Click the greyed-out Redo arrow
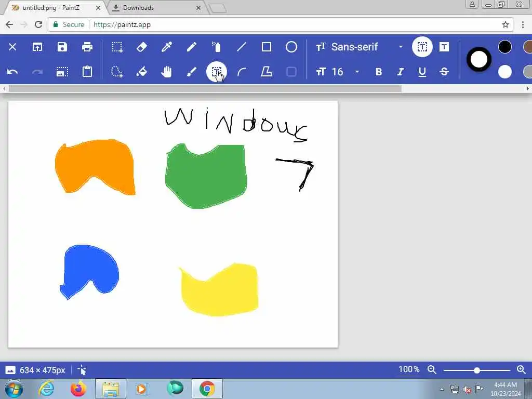The height and width of the screenshot is (399, 532). (x=37, y=72)
